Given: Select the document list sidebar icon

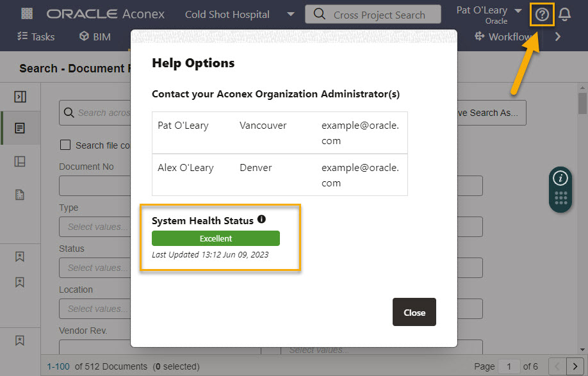Looking at the screenshot, I should point(20,128).
